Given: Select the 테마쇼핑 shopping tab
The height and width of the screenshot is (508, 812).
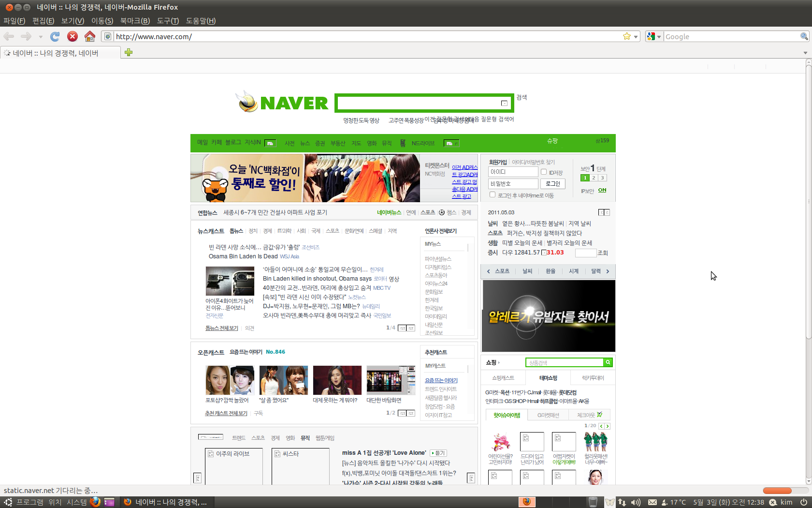Looking at the screenshot, I should (x=548, y=378).
